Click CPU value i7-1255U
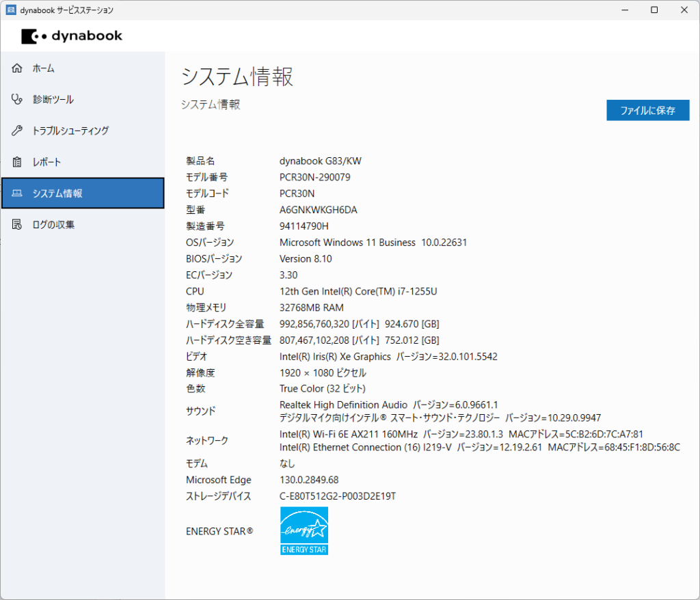Viewport: 700px width, 600px height. point(358,291)
